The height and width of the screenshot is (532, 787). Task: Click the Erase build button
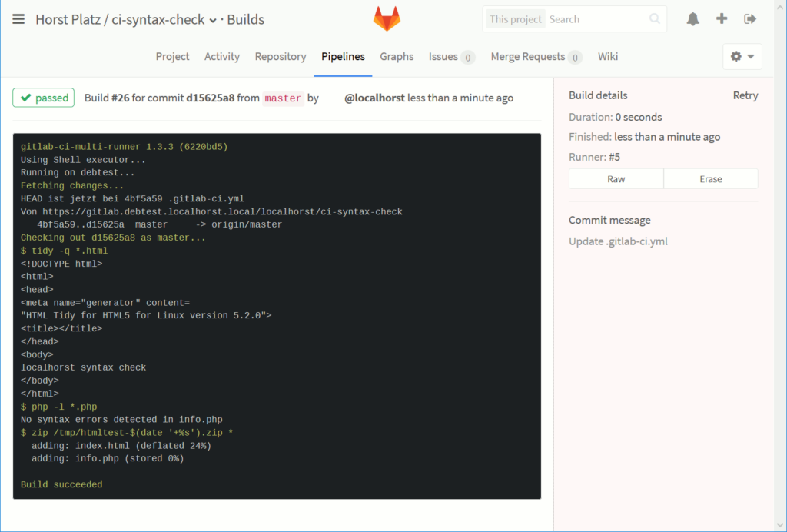[x=711, y=179]
